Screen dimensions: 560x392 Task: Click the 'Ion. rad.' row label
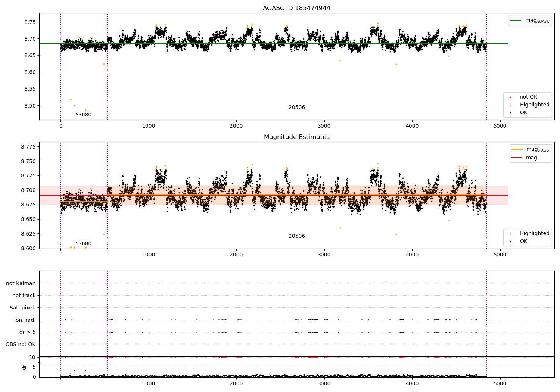click(x=25, y=320)
